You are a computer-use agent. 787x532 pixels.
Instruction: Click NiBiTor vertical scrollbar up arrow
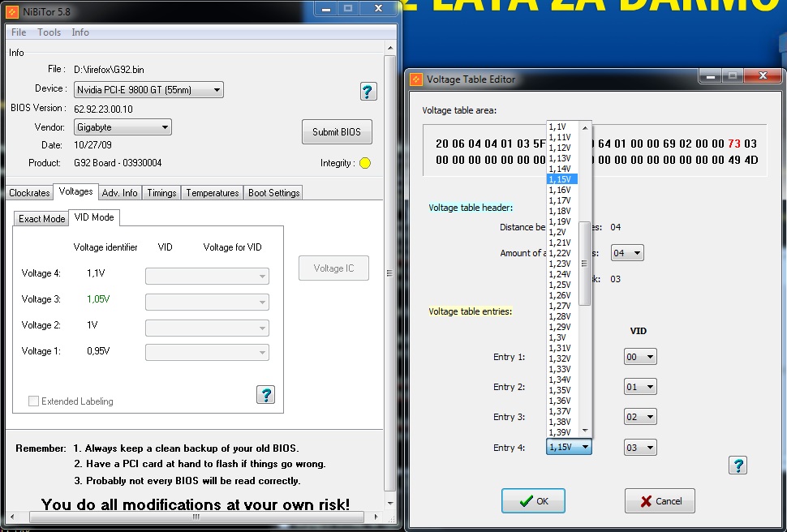tap(390, 48)
